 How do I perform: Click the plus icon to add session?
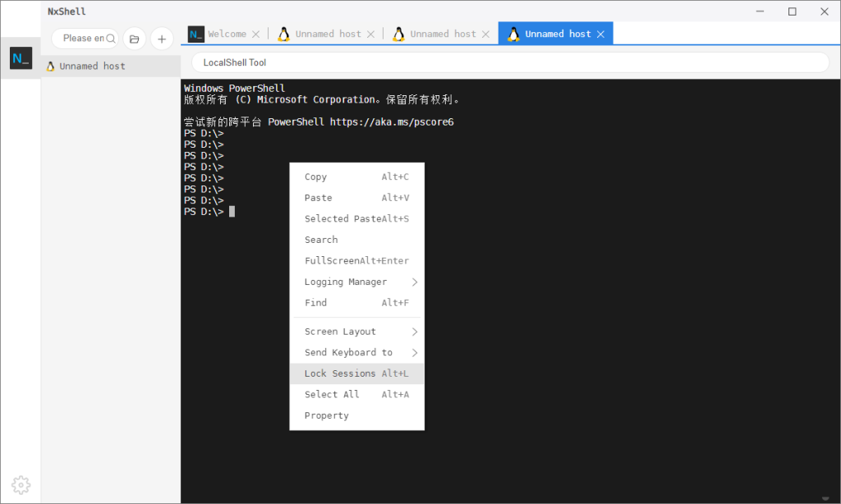(162, 39)
